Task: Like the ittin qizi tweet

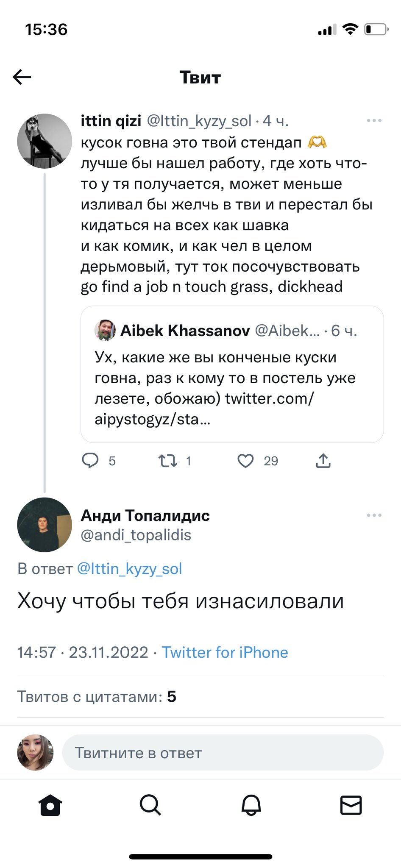Action: tap(245, 460)
